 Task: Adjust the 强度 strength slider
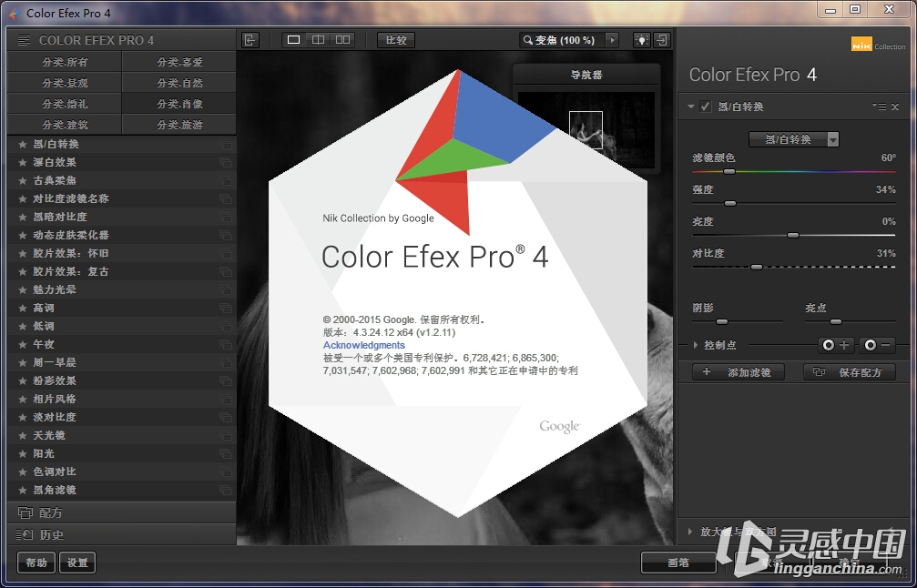tap(730, 203)
